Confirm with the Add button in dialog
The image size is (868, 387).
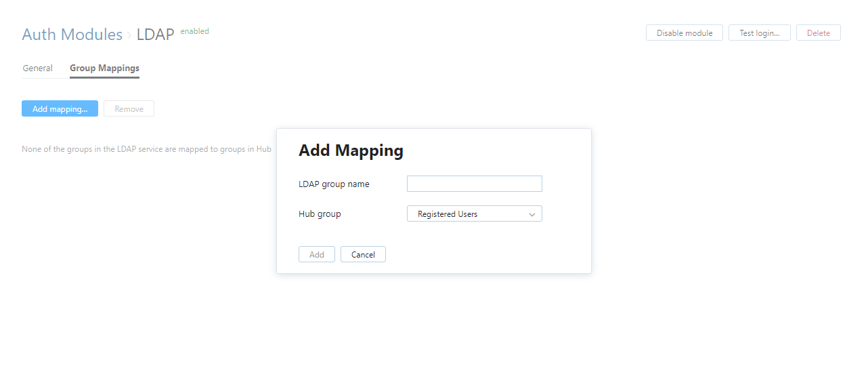click(316, 254)
